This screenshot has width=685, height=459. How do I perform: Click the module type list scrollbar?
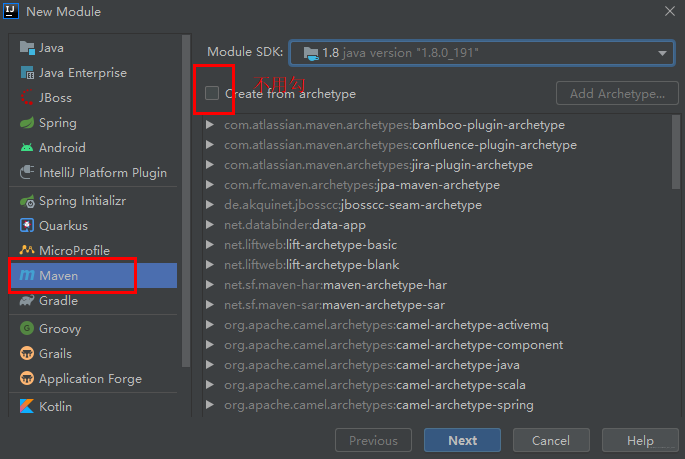(x=186, y=201)
